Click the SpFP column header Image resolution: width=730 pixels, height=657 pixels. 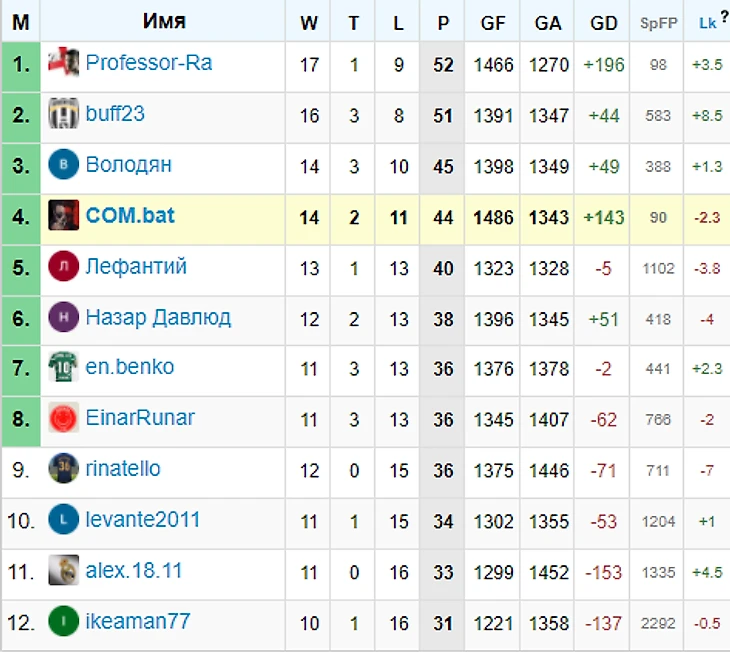pyautogui.click(x=658, y=23)
